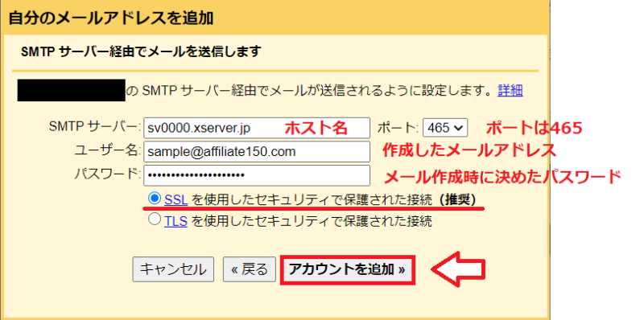Click the red arrow pointing at アカウントを追加
This screenshot has height=320, width=644.
[458, 269]
